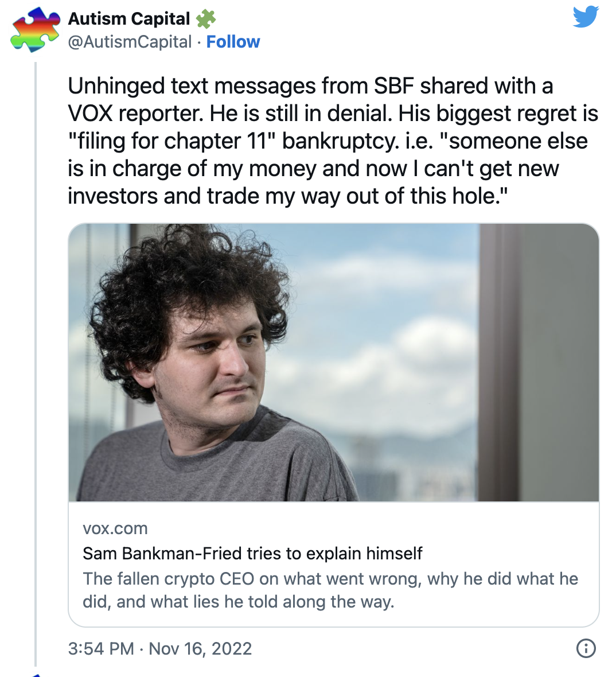Open the Vox article photo thumbnail

(x=333, y=363)
